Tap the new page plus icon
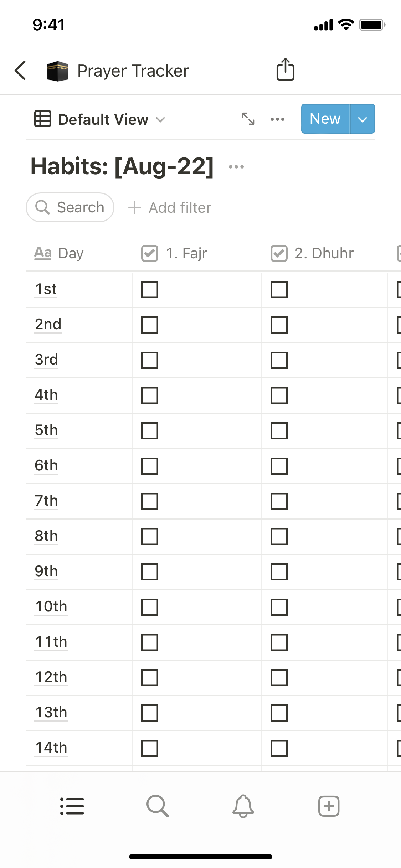Viewport: 401px width, 868px height. pos(329,806)
